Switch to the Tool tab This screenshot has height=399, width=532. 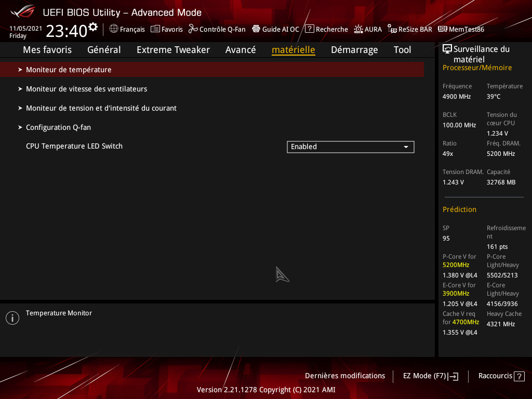[403, 50]
